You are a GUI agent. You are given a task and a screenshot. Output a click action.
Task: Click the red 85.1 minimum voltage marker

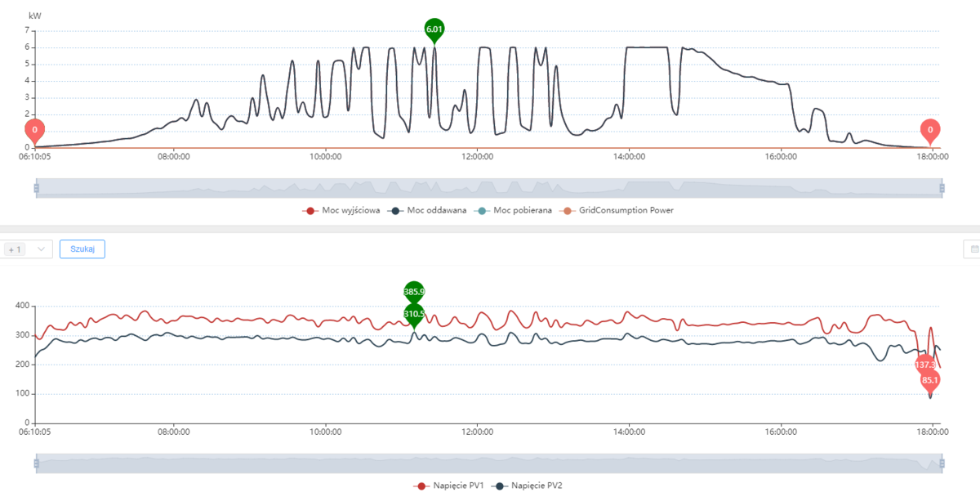[930, 380]
